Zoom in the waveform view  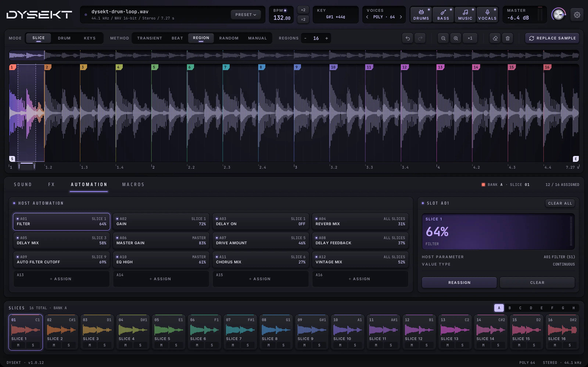click(456, 38)
